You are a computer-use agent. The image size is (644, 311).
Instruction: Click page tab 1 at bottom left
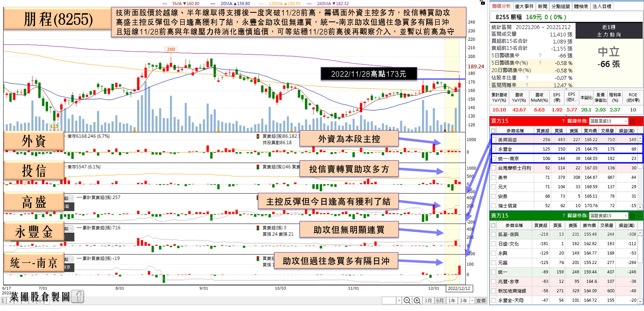(x=3, y=300)
